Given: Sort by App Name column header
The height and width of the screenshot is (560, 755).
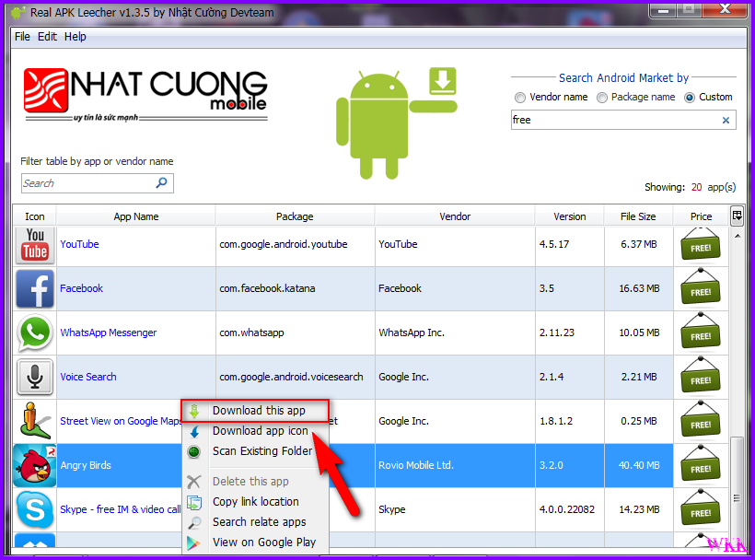Looking at the screenshot, I should coord(136,216).
